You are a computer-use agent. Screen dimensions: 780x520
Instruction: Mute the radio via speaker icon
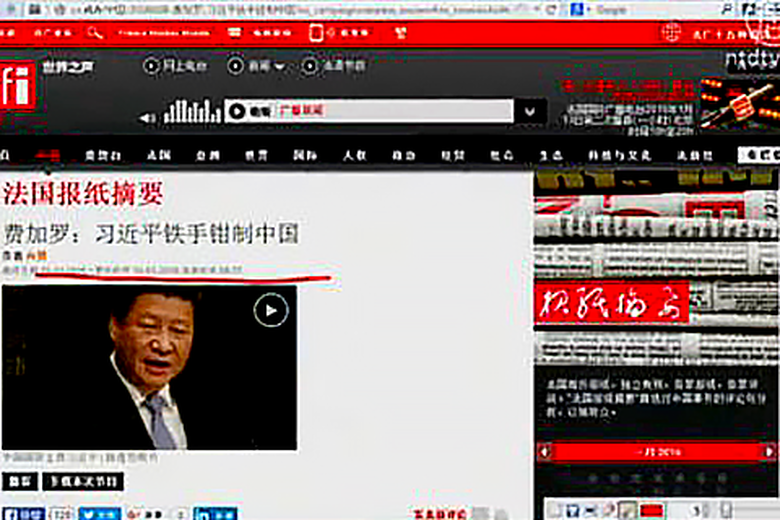[149, 117]
